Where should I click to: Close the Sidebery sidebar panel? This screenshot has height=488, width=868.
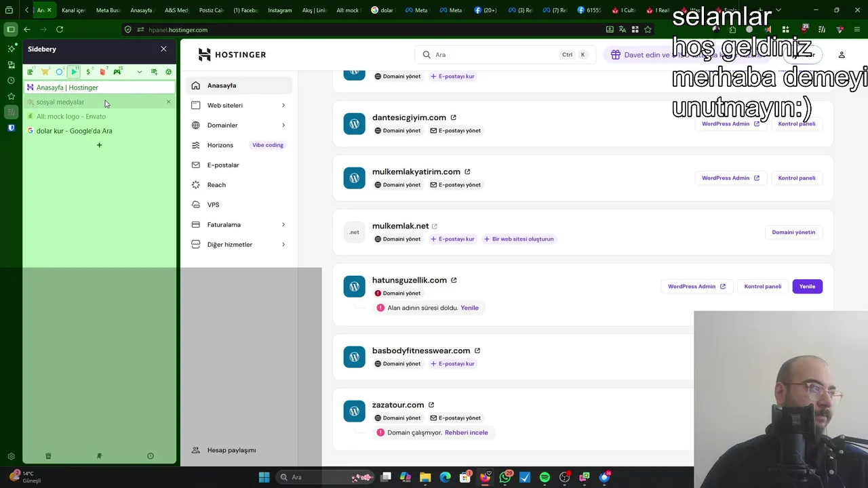[x=163, y=49]
